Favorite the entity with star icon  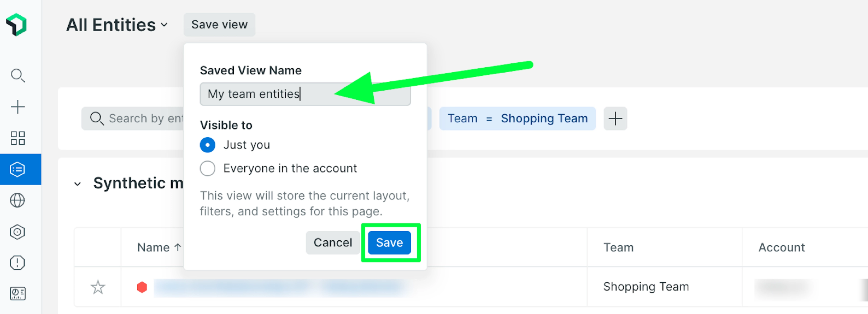click(x=98, y=287)
